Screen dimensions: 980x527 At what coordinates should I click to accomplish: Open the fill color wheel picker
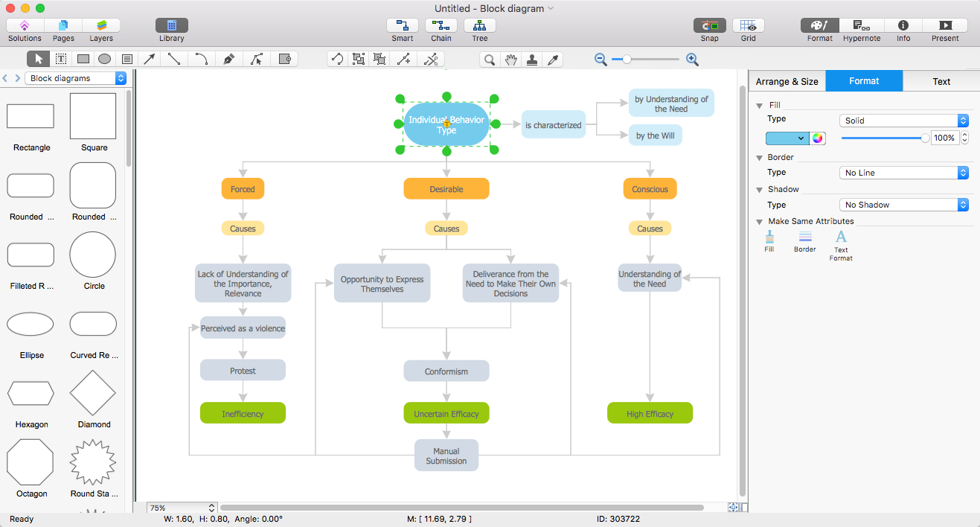point(818,138)
